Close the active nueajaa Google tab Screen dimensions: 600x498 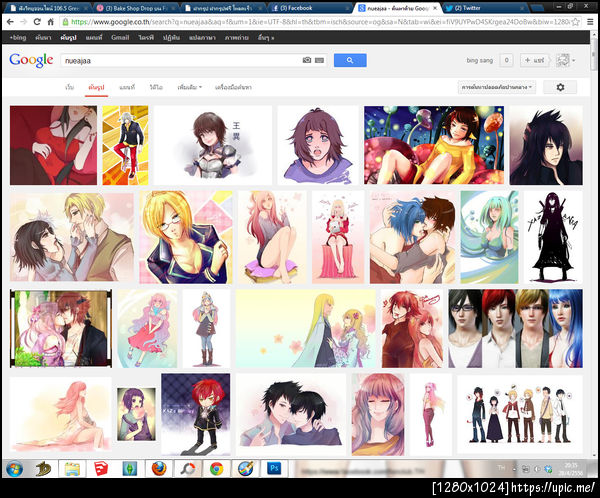point(435,8)
